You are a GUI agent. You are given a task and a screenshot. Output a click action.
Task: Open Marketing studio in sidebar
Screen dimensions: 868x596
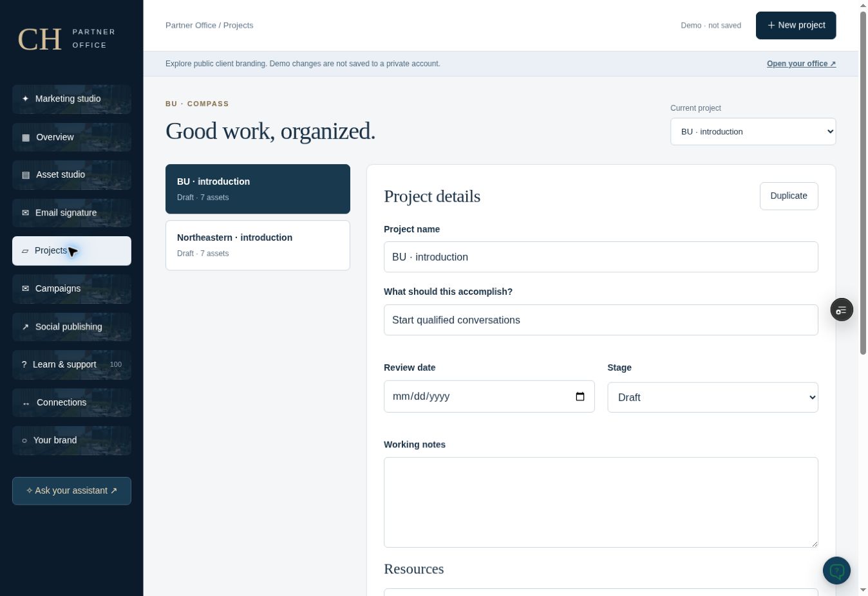click(71, 99)
